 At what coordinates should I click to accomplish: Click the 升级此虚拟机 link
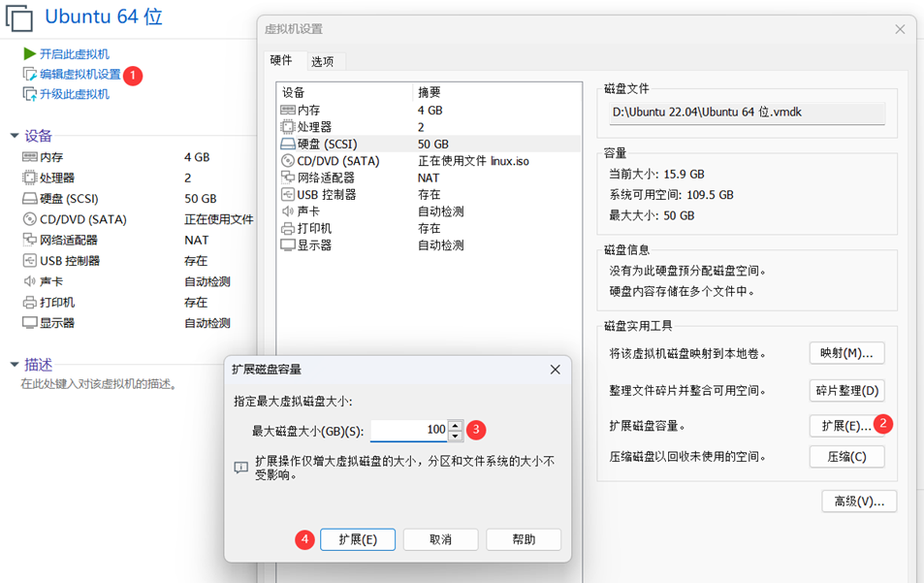[x=75, y=94]
